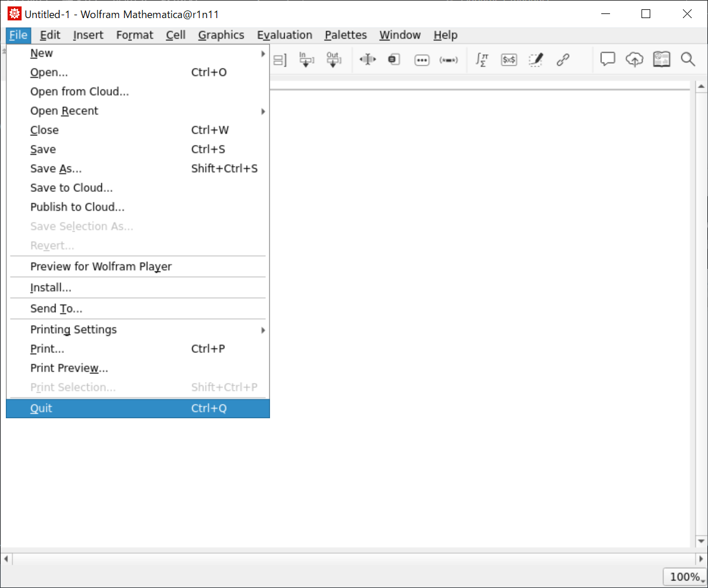
Task: Click the magnifying glass search icon
Action: click(x=688, y=59)
